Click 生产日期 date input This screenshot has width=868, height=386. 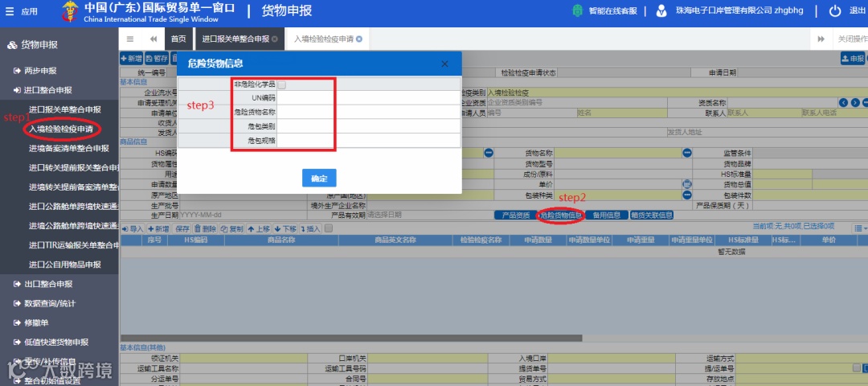pos(243,216)
